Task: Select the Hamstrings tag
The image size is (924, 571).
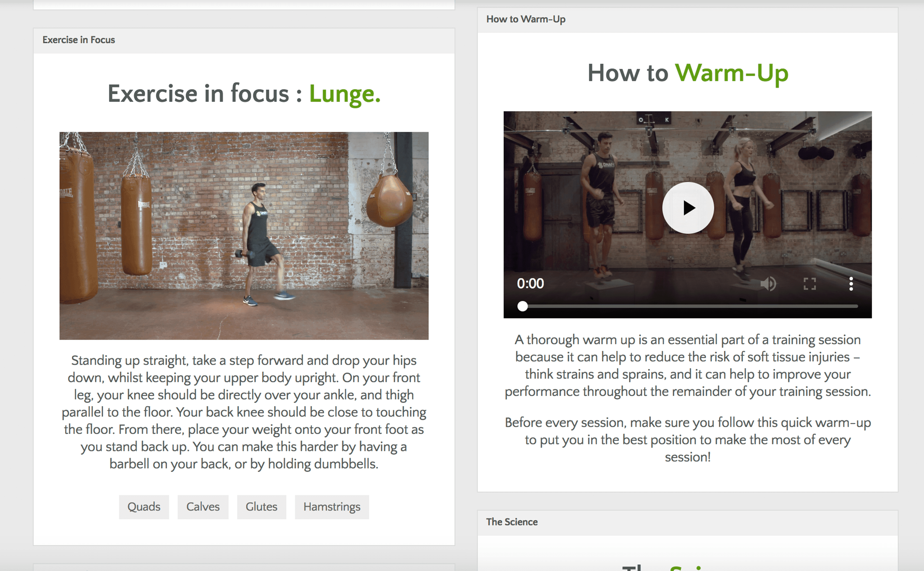Action: [331, 507]
